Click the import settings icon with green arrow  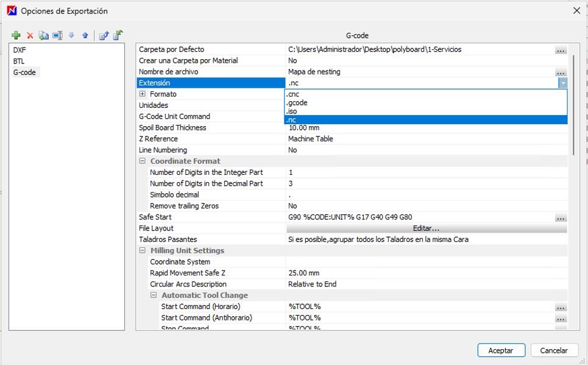click(x=118, y=35)
